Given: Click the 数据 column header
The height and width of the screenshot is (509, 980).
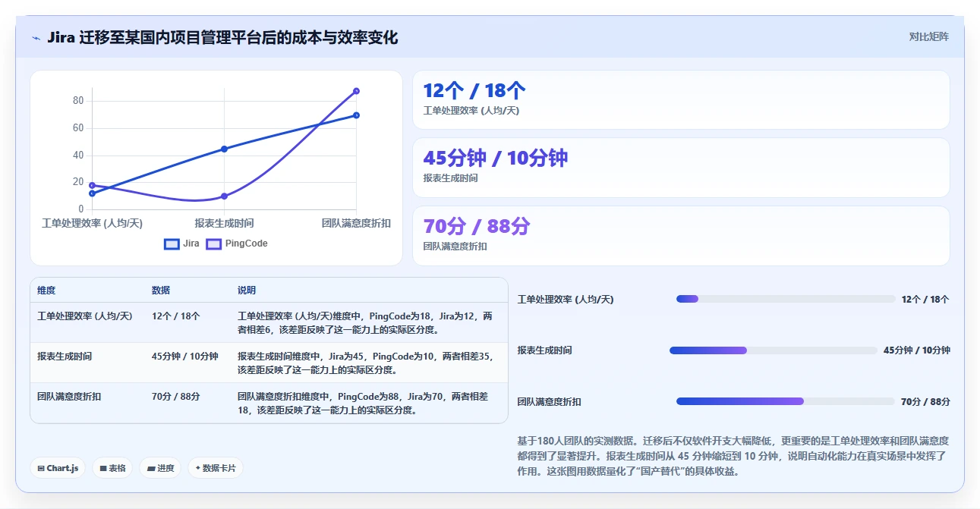Looking at the screenshot, I should pos(161,291).
